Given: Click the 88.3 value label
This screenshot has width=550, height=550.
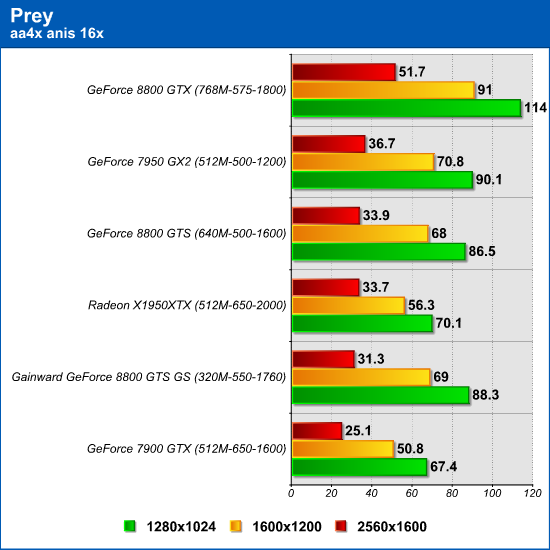Looking at the screenshot, I should click(485, 395).
